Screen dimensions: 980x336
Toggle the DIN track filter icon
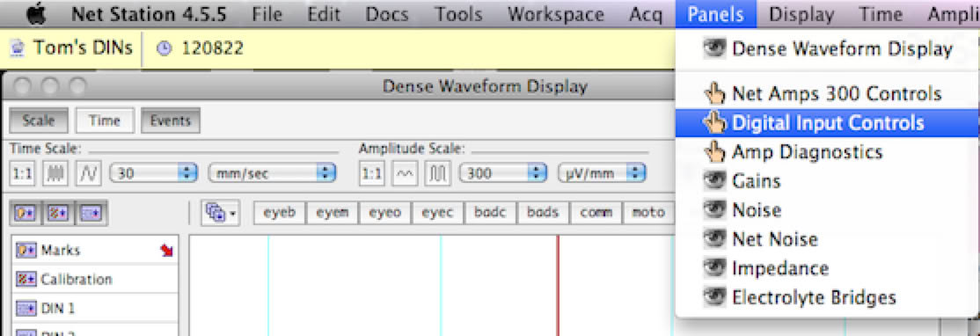91,214
